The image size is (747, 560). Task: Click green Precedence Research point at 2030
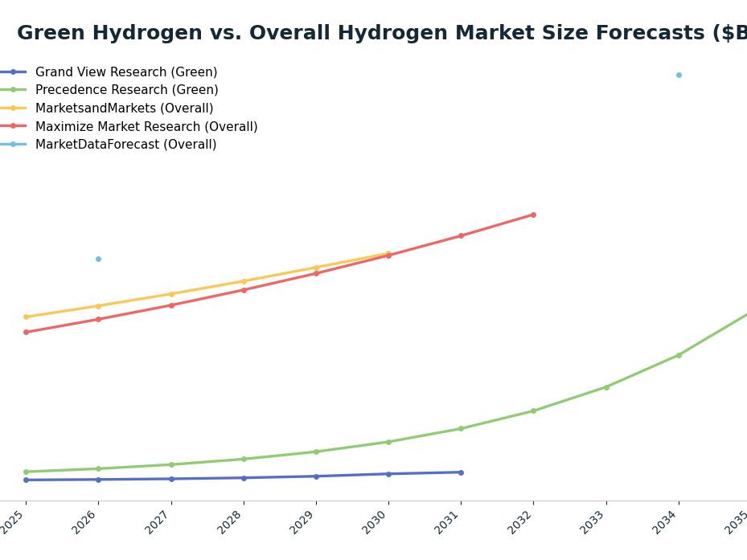click(388, 442)
